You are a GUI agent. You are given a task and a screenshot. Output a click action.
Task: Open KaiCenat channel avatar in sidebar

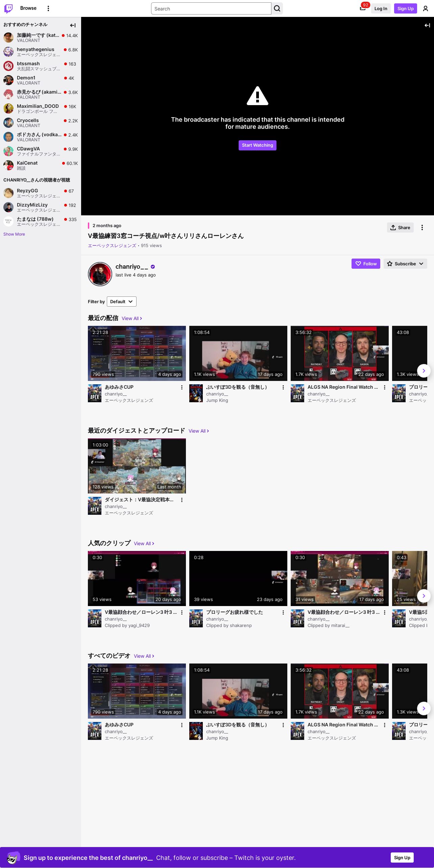[x=8, y=165]
